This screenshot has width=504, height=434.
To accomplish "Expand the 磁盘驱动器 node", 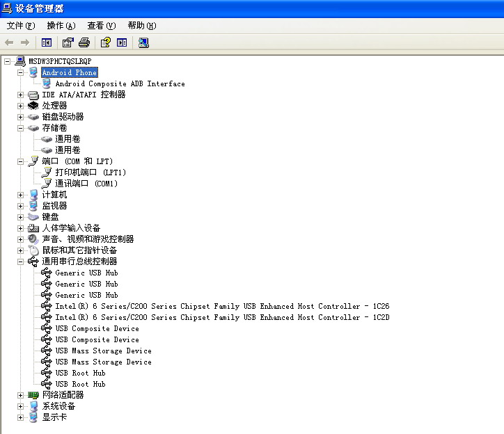I will click(20, 117).
